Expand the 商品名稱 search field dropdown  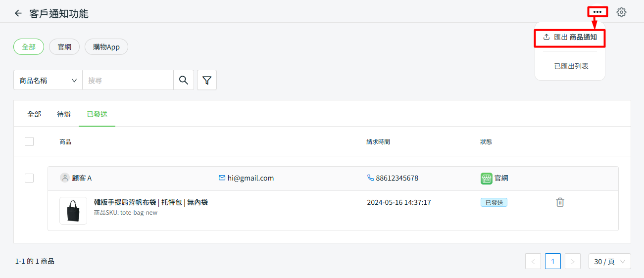point(48,80)
